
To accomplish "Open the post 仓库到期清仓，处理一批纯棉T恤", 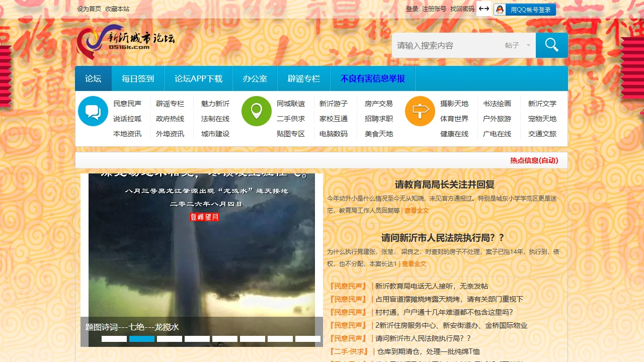I will (x=429, y=351).
